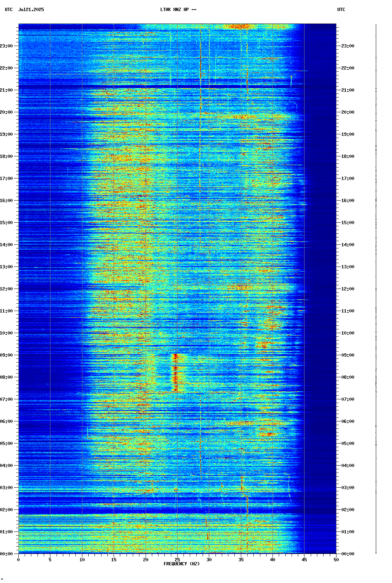This screenshot has width=392, height=583.
Task: Click '18:00' on the left time axis
Action: pyautogui.click(x=6, y=156)
